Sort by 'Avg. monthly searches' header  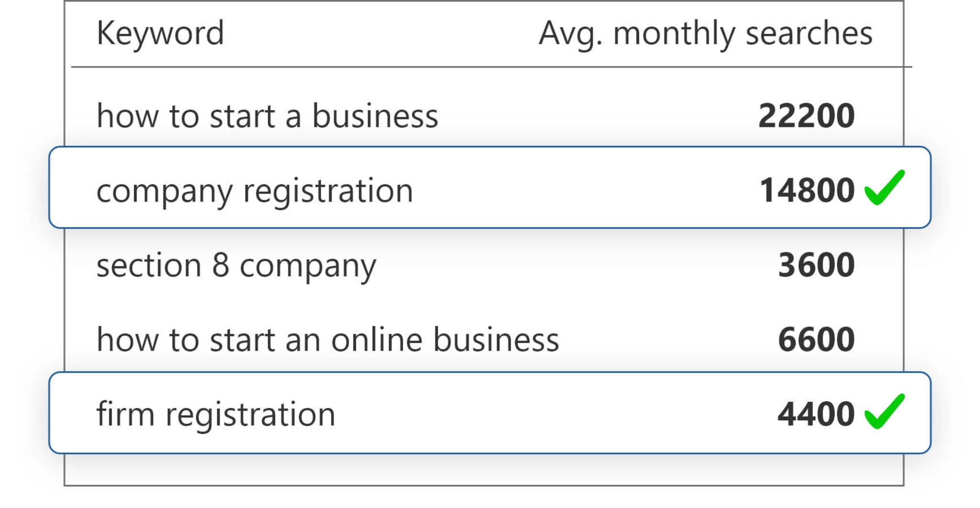click(706, 34)
